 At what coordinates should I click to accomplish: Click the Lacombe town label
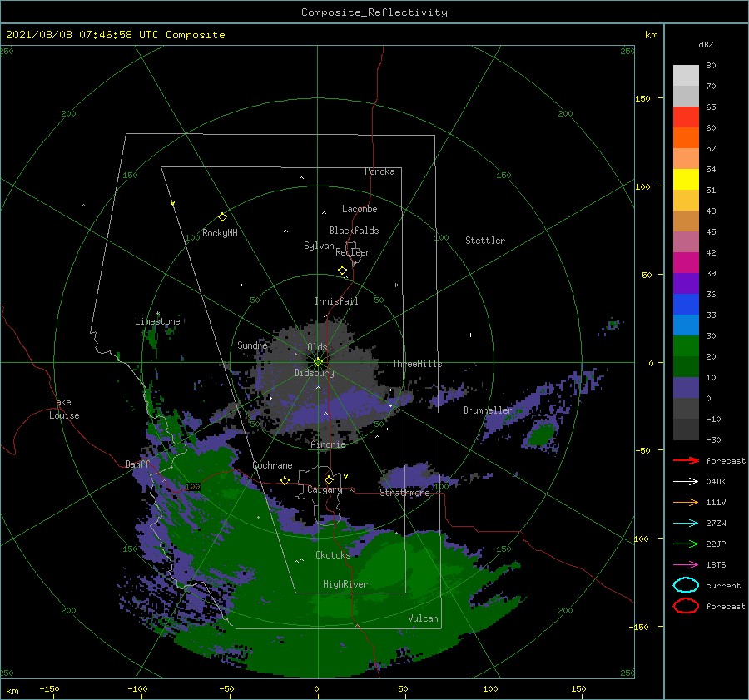360,209
